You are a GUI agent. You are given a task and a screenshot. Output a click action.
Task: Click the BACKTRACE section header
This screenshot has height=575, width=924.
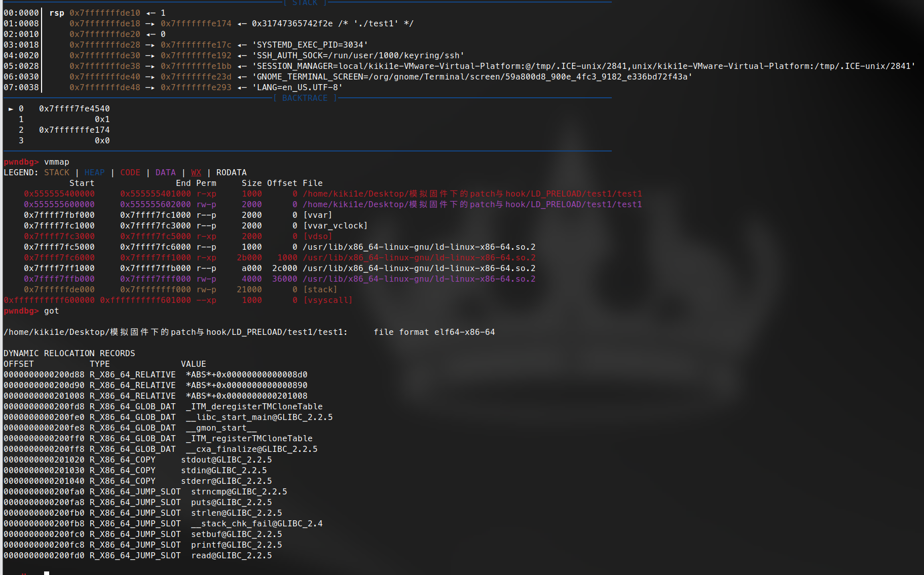(305, 98)
